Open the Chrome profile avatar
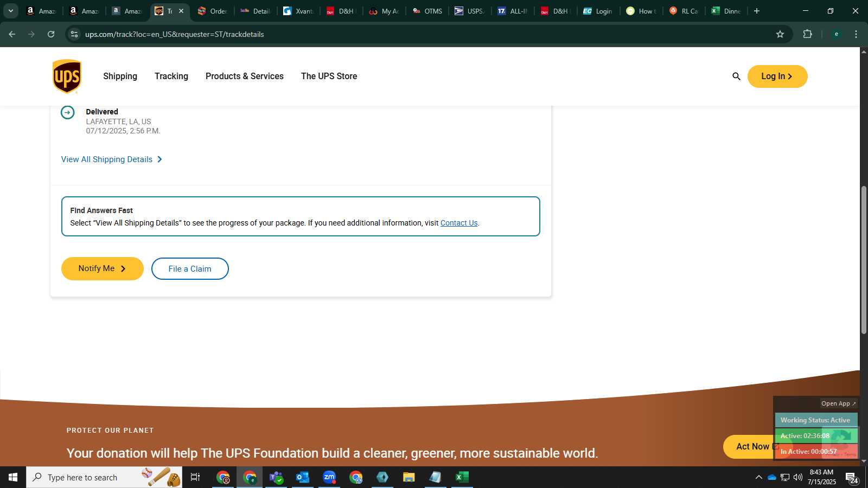 837,34
